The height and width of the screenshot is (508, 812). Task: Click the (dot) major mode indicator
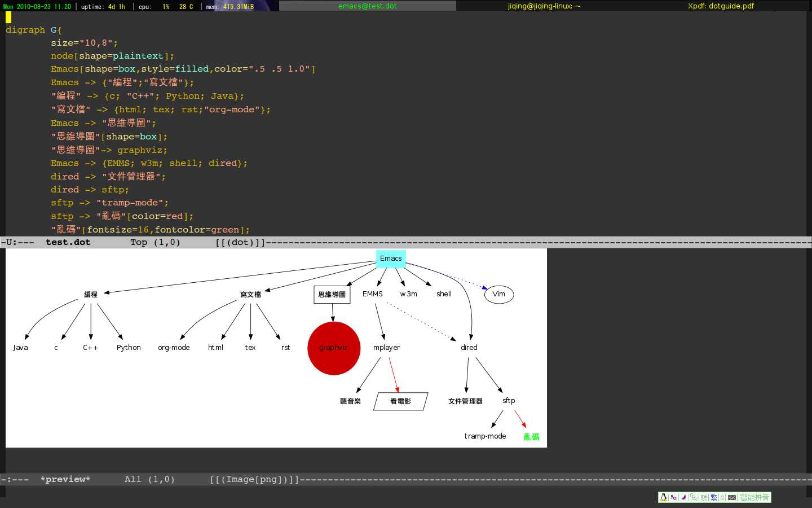pyautogui.click(x=240, y=242)
